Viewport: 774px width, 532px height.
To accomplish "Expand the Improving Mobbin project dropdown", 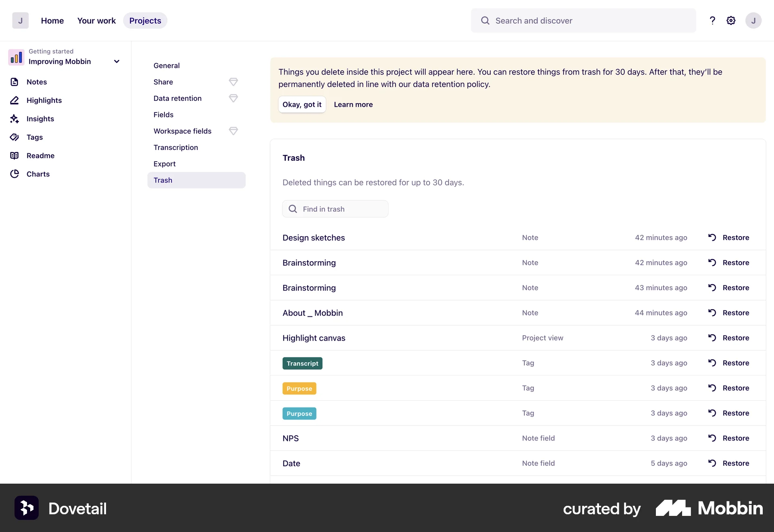I will coord(117,61).
